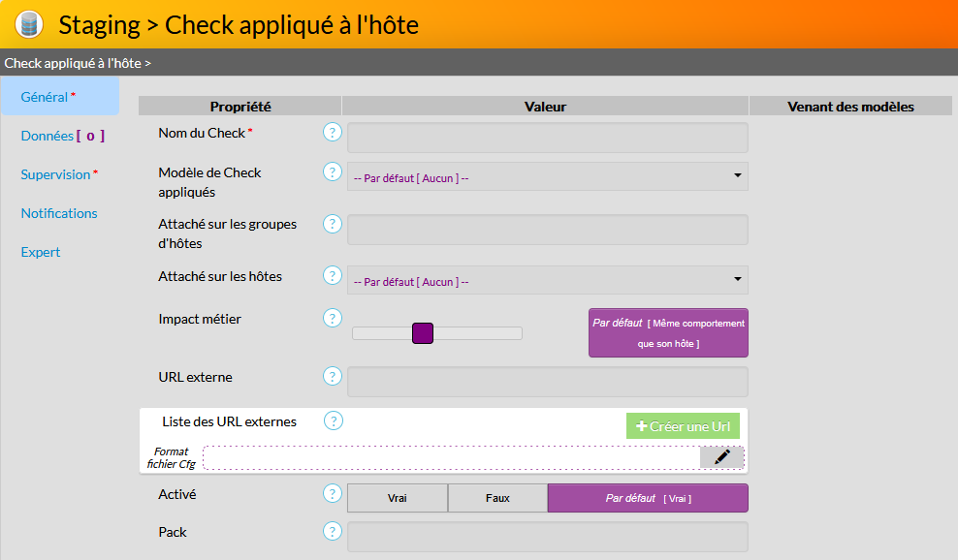The width and height of the screenshot is (958, 560).
Task: Select Par défaut [Vrai] for Activé
Action: (648, 498)
